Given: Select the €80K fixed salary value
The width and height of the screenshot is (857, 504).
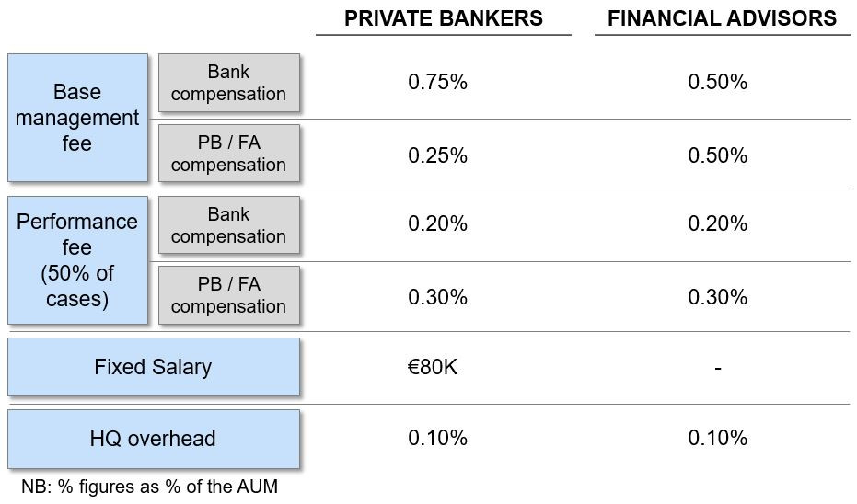Looking at the screenshot, I should 433,368.
